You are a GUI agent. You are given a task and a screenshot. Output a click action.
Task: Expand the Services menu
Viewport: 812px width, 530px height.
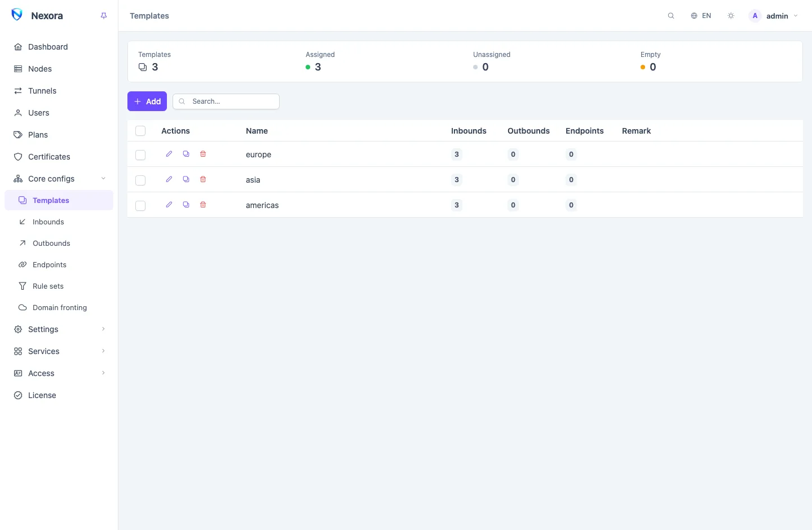[x=59, y=351]
